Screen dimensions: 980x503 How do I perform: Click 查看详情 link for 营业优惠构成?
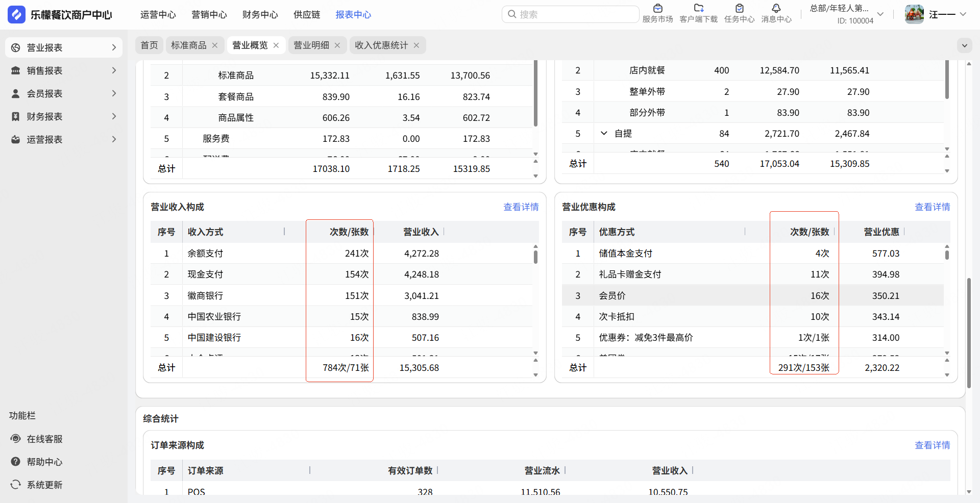click(932, 207)
